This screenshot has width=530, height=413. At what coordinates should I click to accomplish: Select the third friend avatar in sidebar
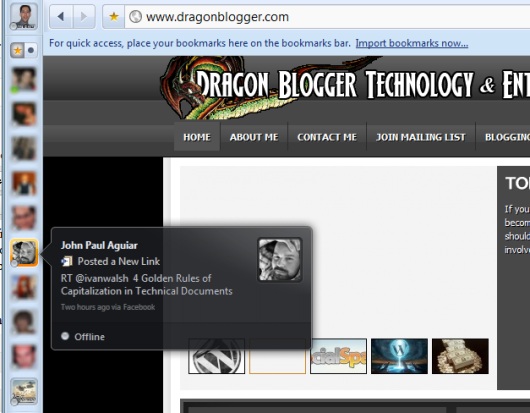(x=24, y=149)
